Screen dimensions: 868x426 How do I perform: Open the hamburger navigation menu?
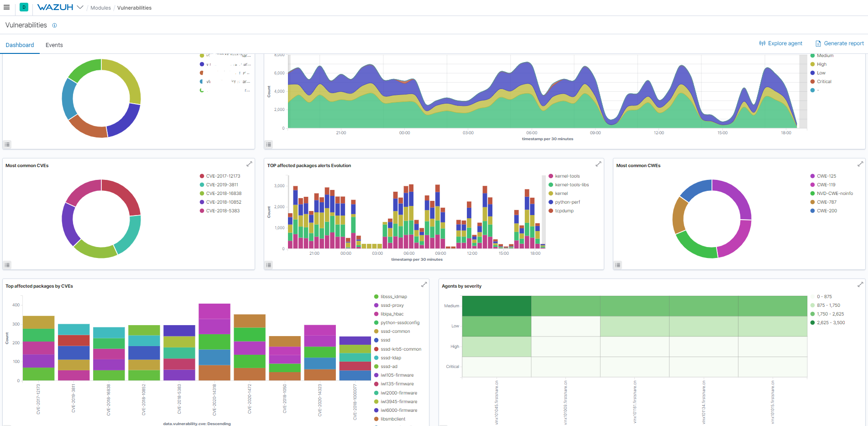[x=6, y=7]
